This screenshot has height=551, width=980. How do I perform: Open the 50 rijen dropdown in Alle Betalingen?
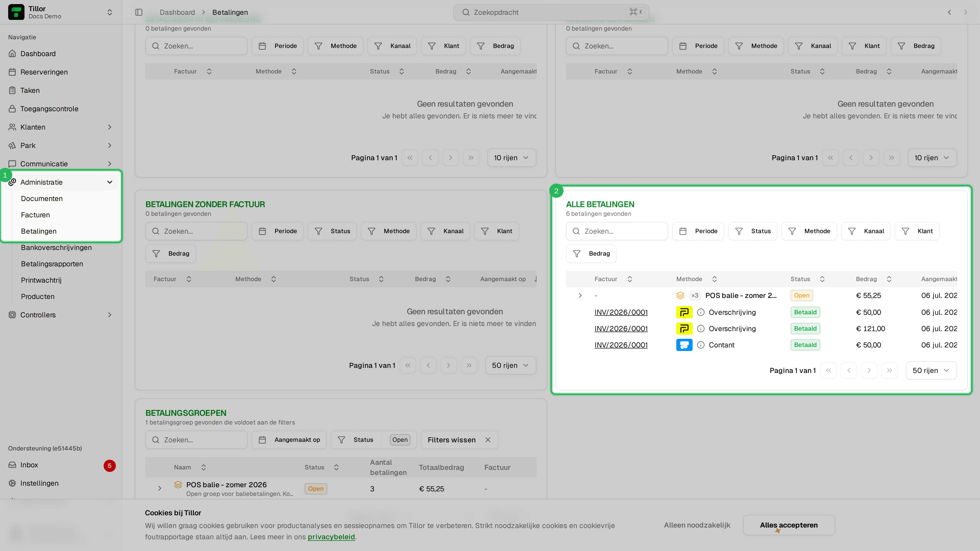point(931,370)
